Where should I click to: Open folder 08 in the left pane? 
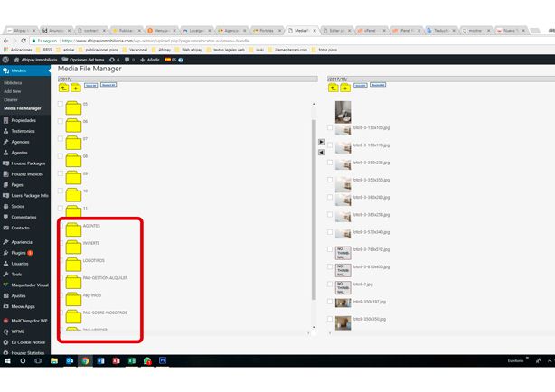click(73, 160)
